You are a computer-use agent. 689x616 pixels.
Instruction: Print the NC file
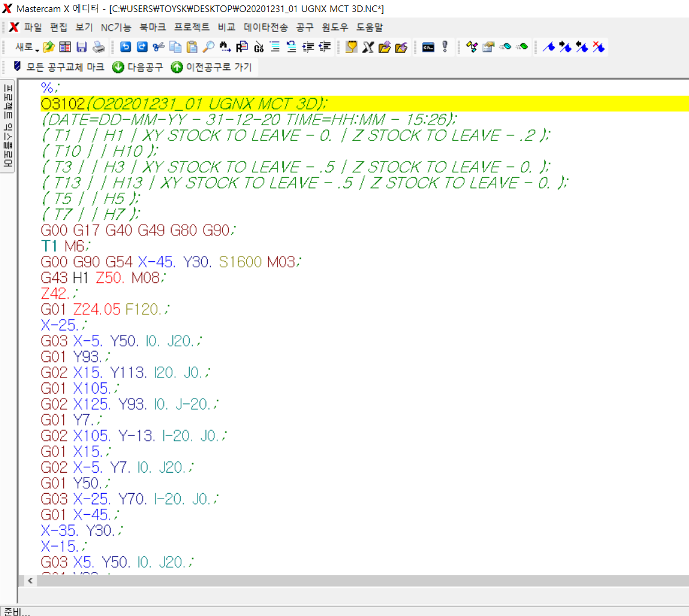[99, 47]
